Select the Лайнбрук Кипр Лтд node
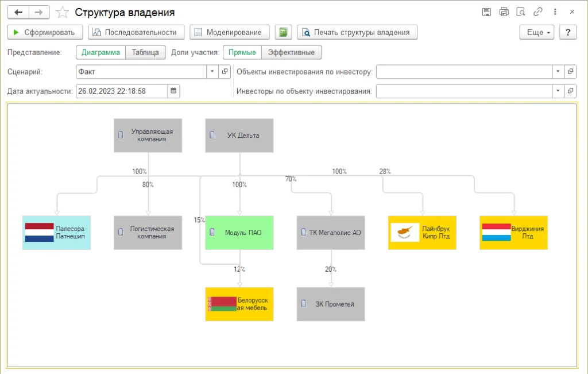This screenshot has height=374, width=588. tap(422, 233)
